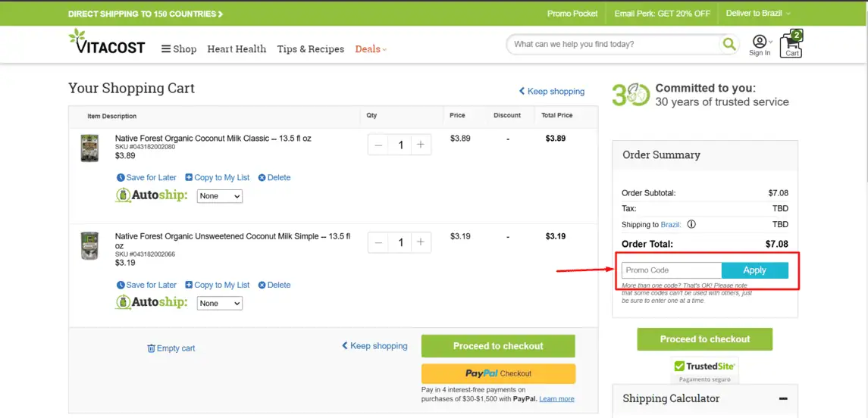Click the shipping info icon
This screenshot has height=418, width=868.
point(691,224)
